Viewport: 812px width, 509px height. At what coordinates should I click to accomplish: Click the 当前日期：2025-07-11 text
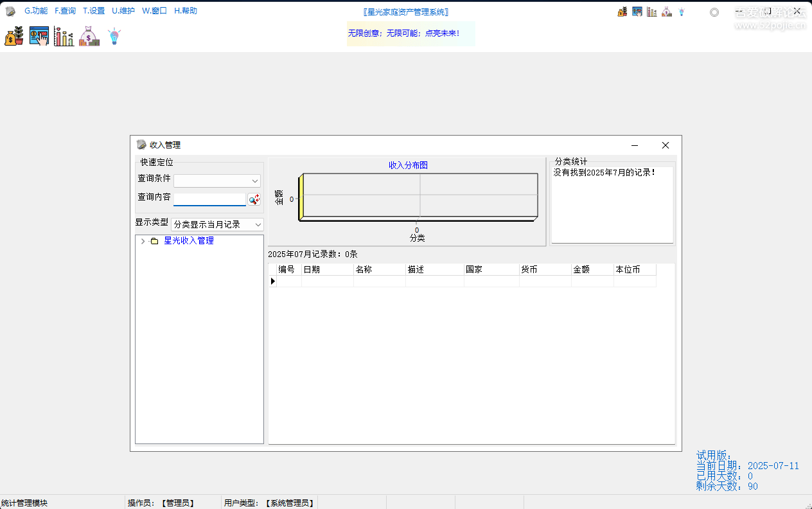[x=748, y=466]
